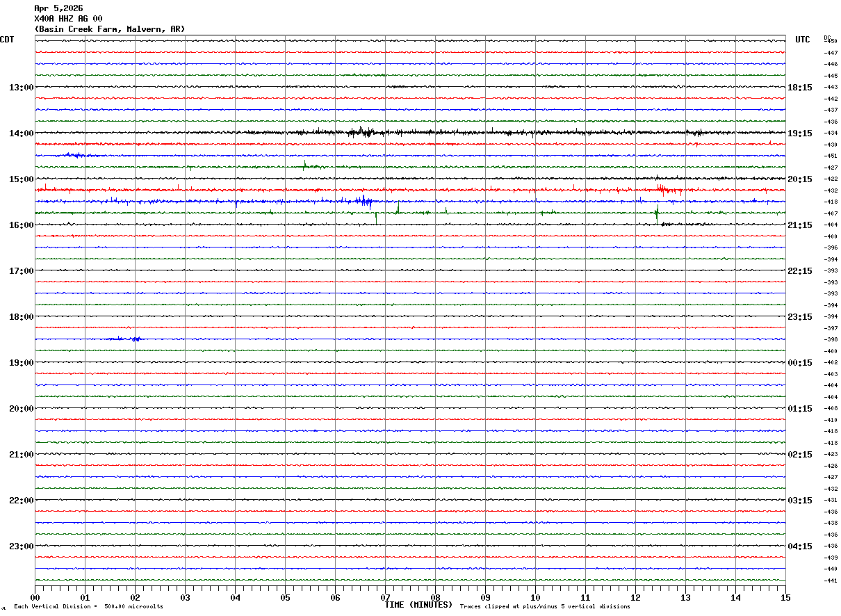Click the DC offset value -398
Image resolution: width=841 pixels, height=616 pixels.
pos(831,339)
